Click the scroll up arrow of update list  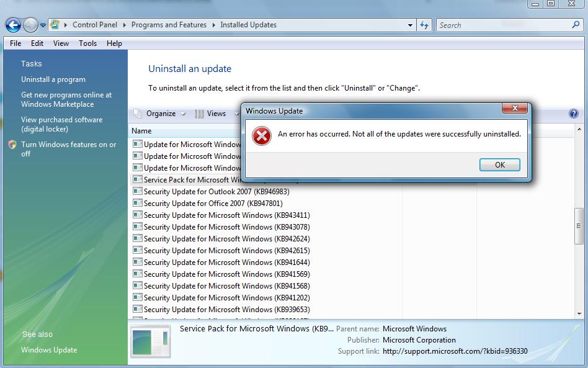click(x=579, y=130)
